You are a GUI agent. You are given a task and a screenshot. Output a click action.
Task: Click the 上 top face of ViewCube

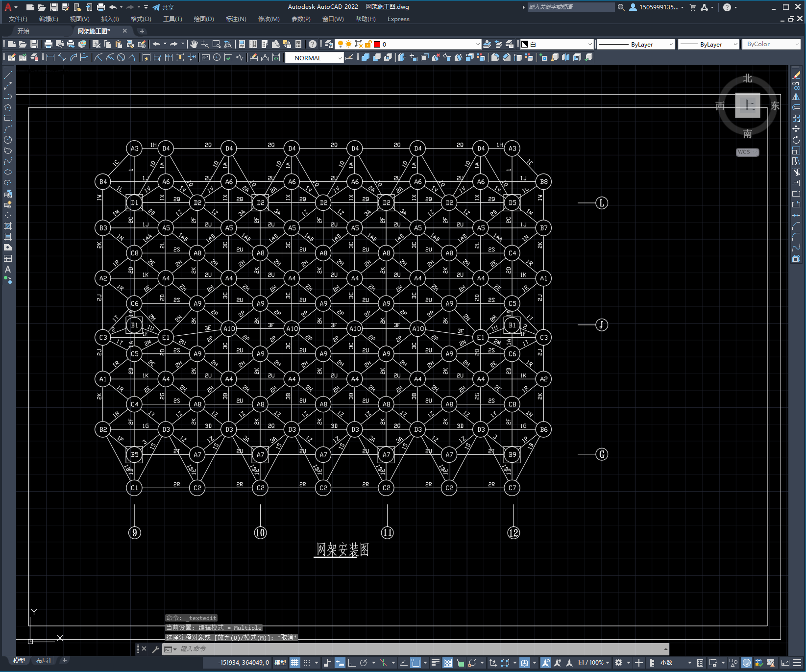(747, 105)
